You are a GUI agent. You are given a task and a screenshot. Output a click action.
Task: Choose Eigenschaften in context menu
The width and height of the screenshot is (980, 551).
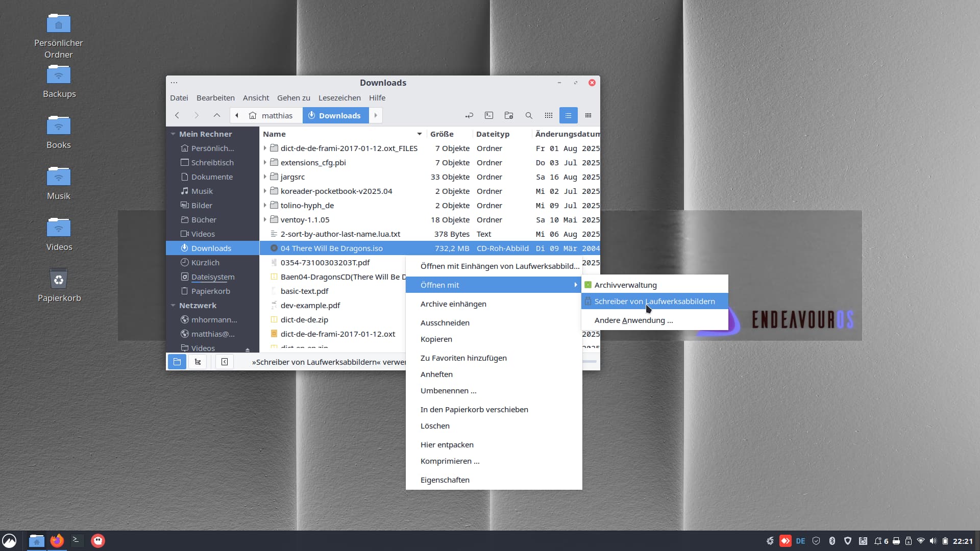click(x=445, y=480)
